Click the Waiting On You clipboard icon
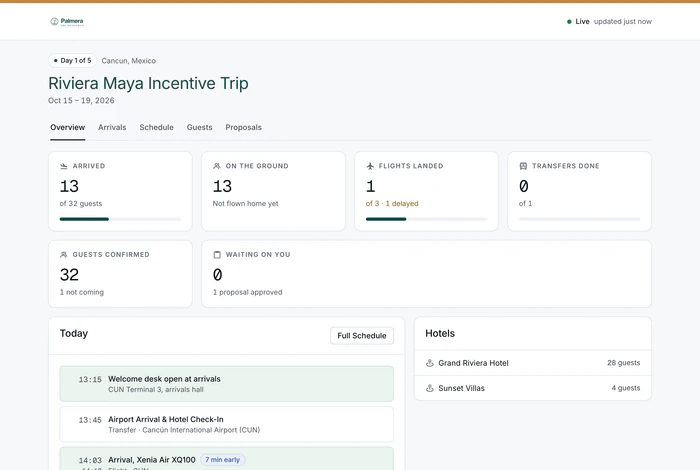Screen dimensions: 700x470 point(217,254)
